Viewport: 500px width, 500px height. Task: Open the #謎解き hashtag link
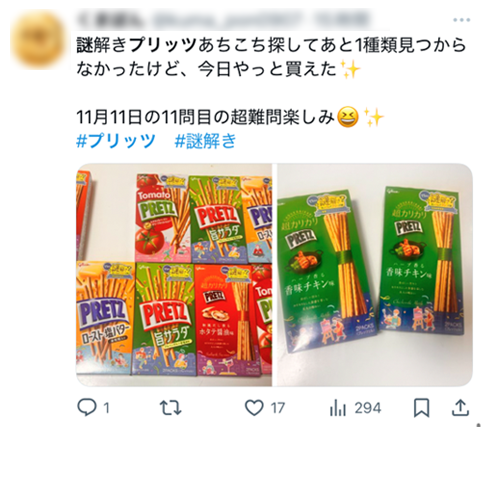[205, 141]
